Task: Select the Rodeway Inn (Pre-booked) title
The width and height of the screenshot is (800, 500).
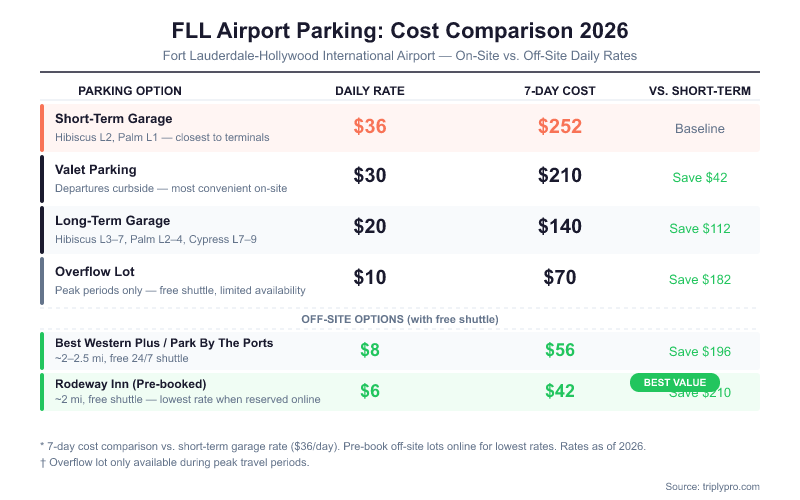Action: point(131,384)
